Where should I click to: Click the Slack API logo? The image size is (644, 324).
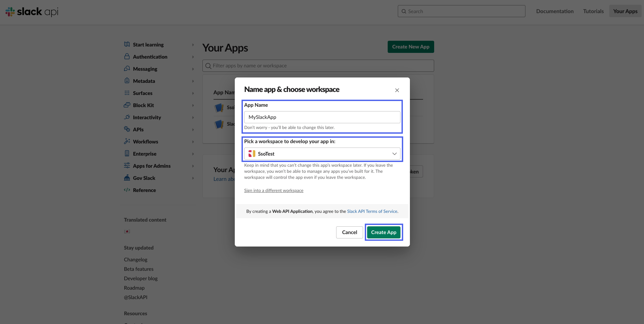coord(32,12)
